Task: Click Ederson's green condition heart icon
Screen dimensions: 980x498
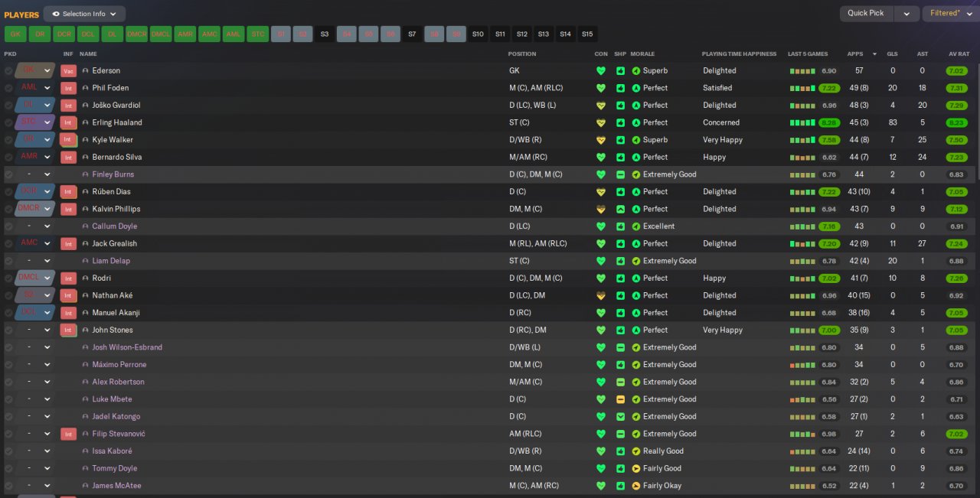Action: [601, 70]
